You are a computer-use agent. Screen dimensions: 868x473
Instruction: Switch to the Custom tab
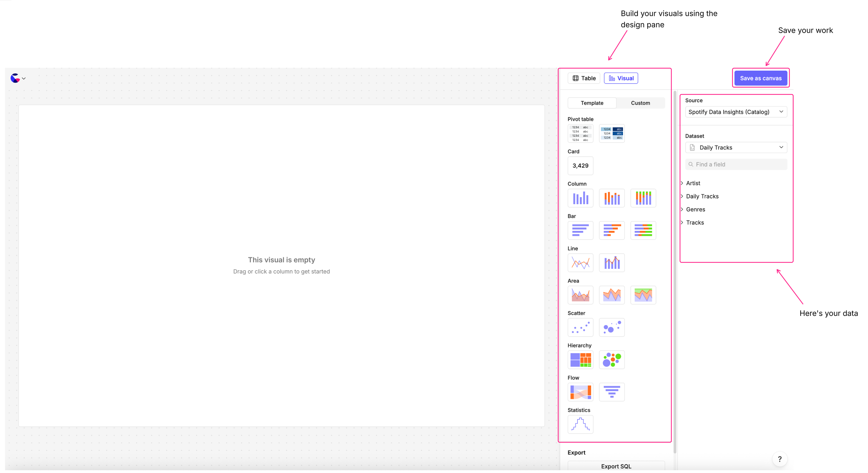[640, 103]
